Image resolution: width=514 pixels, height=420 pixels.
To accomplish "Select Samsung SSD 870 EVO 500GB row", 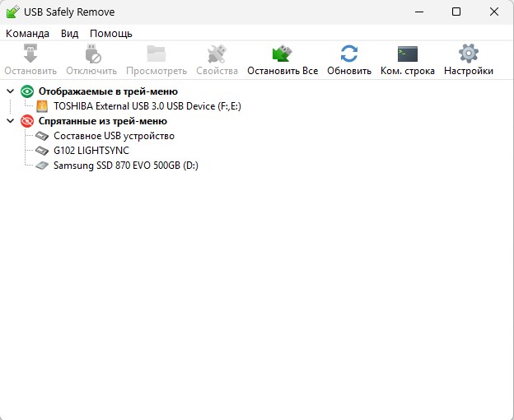I will tap(126, 165).
